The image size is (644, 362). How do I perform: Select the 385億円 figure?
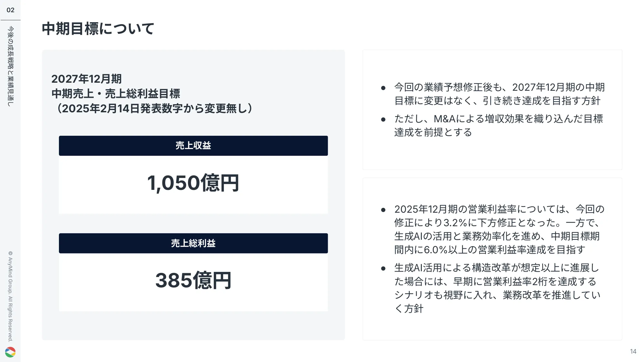click(x=193, y=280)
